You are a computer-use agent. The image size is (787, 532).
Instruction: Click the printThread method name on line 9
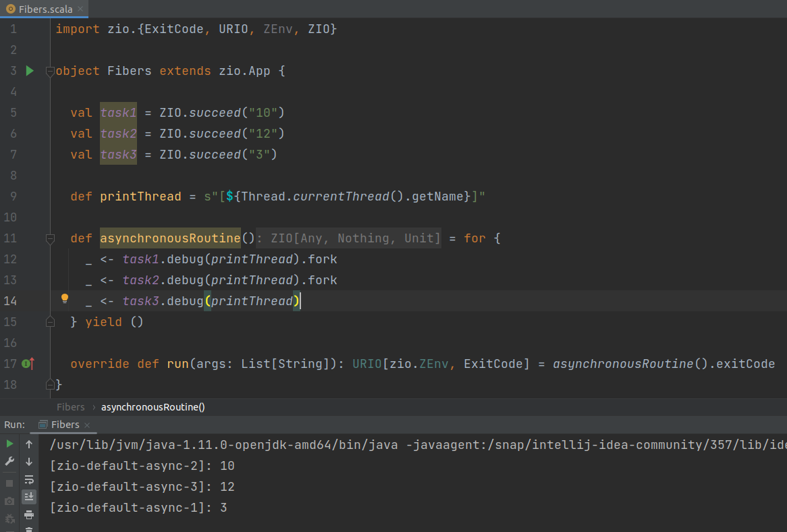point(140,196)
